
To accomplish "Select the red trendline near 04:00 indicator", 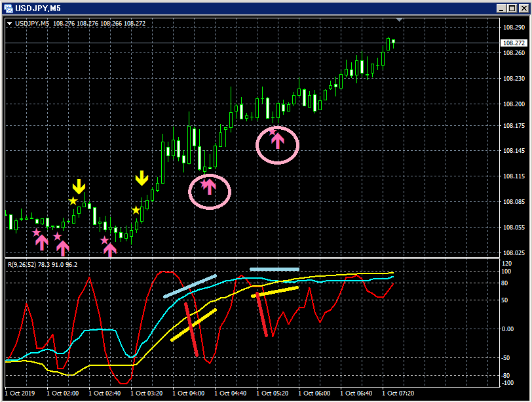I will [x=191, y=329].
